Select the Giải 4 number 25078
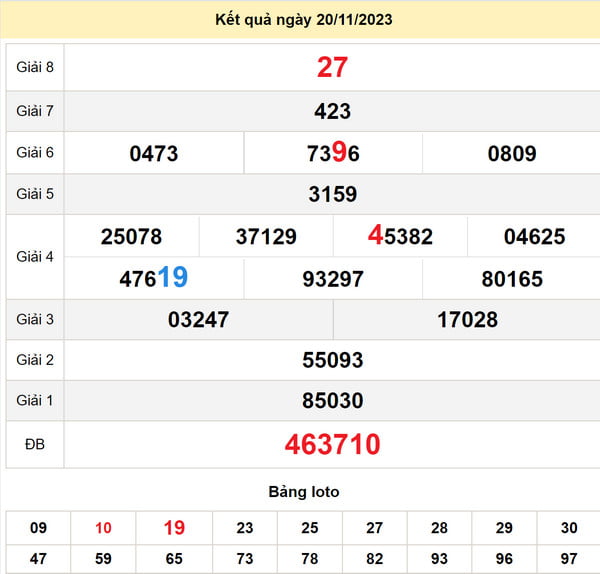 click(x=131, y=236)
